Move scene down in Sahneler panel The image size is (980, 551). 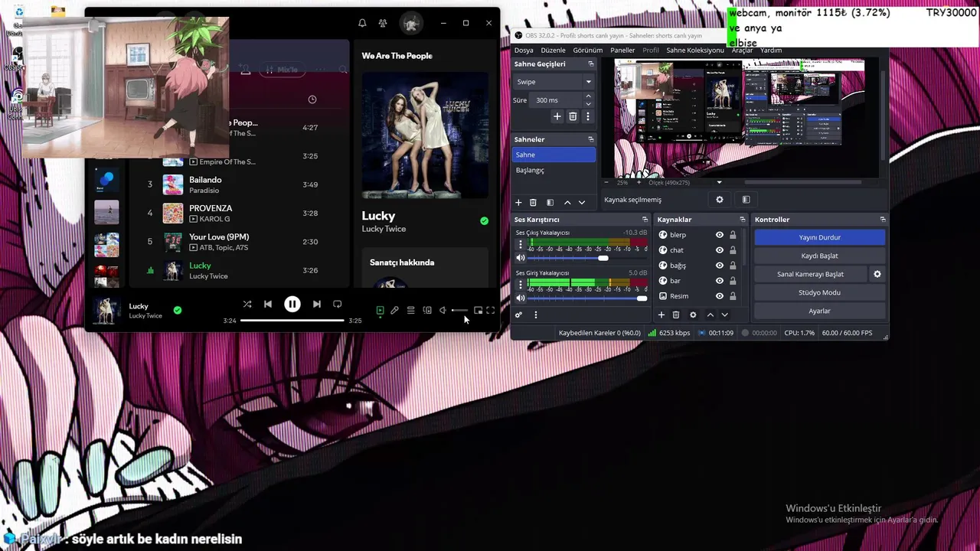click(x=582, y=203)
